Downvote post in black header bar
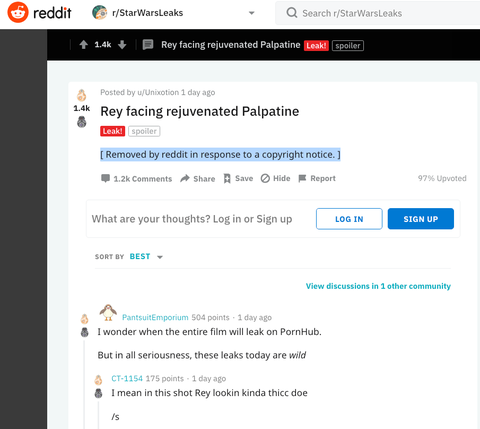This screenshot has width=480, height=429. (122, 45)
